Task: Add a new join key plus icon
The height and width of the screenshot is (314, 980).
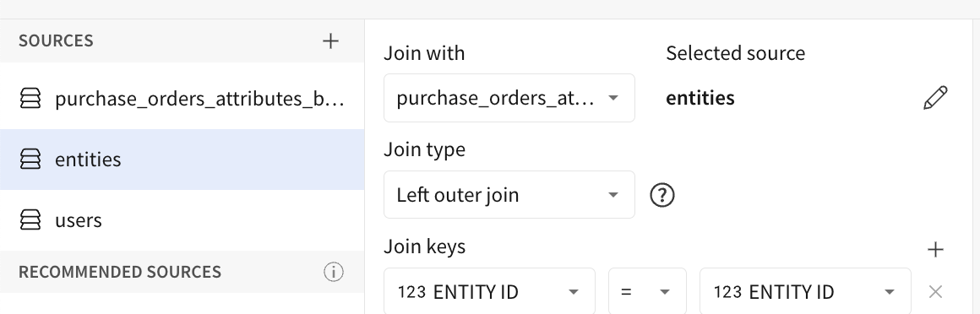Action: coord(935,250)
